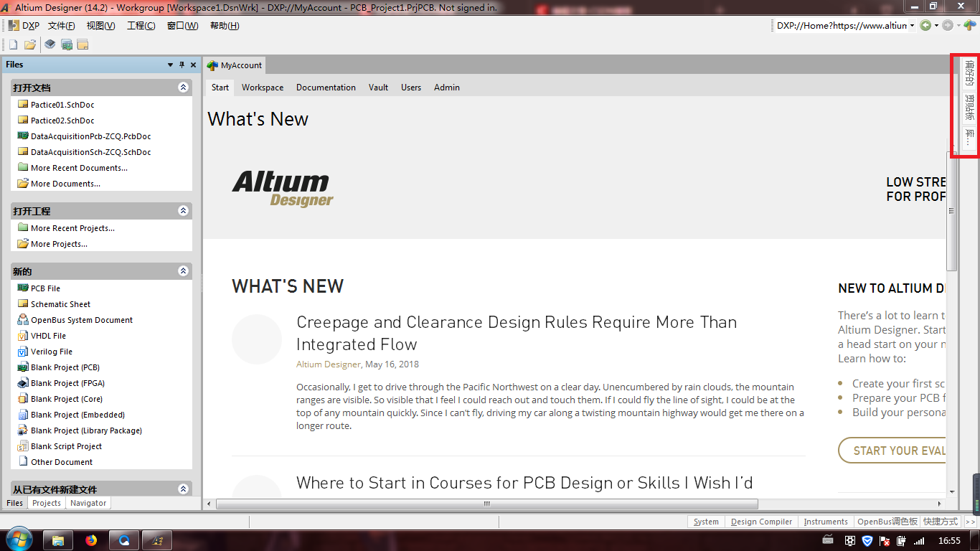
Task: Create a Blank Project (Embedded)
Action: tap(77, 415)
